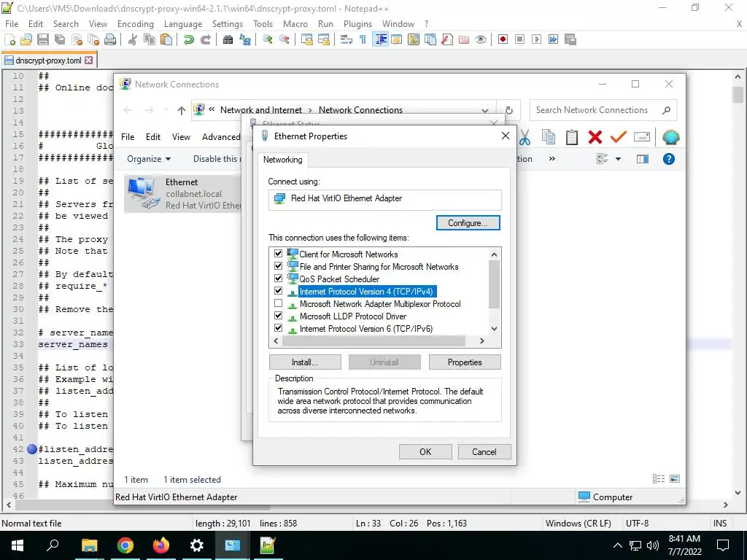Viewport: 747px width, 560px height.
Task: Click the Open file icon in Notepad++ toolbar
Action: [x=26, y=39]
